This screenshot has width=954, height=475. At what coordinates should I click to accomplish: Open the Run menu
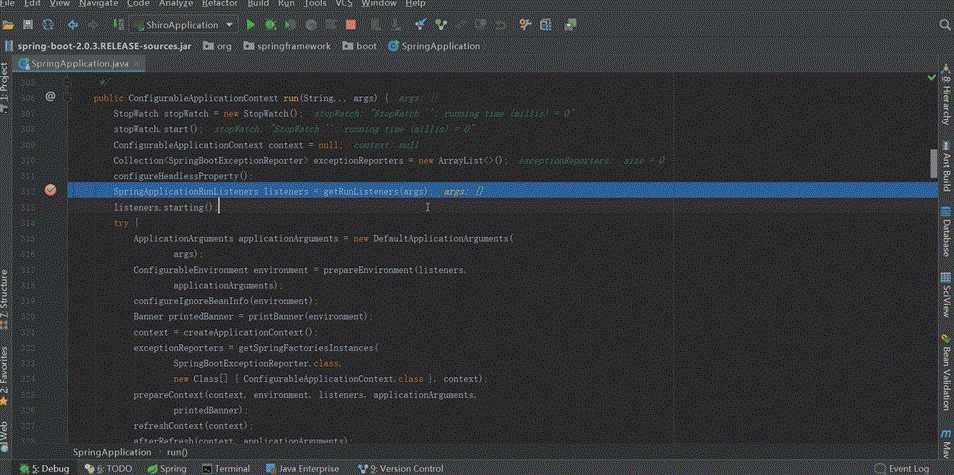[286, 4]
